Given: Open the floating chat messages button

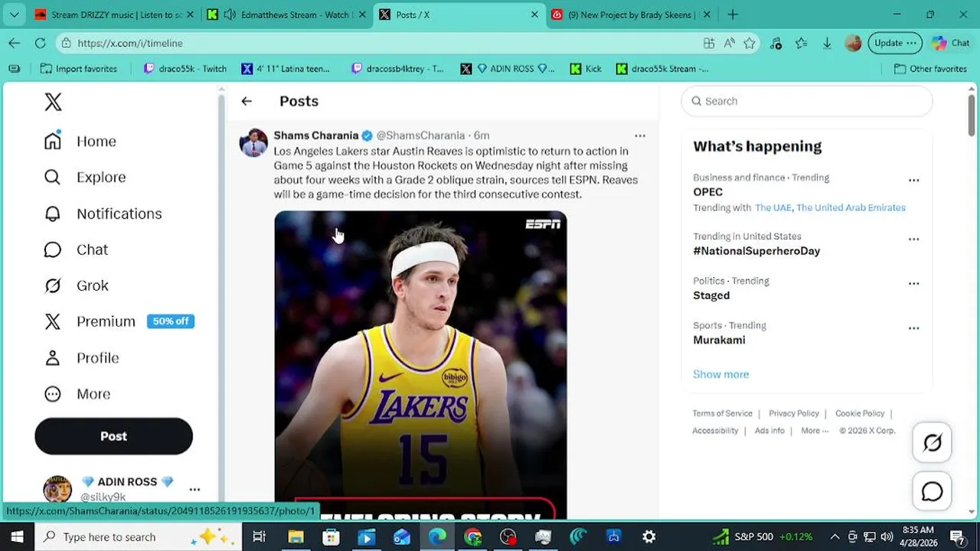Looking at the screenshot, I should (x=932, y=491).
